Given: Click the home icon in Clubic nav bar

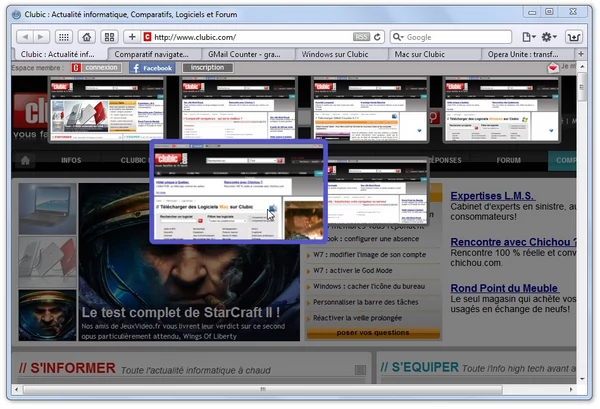Looking at the screenshot, I should pos(25,160).
